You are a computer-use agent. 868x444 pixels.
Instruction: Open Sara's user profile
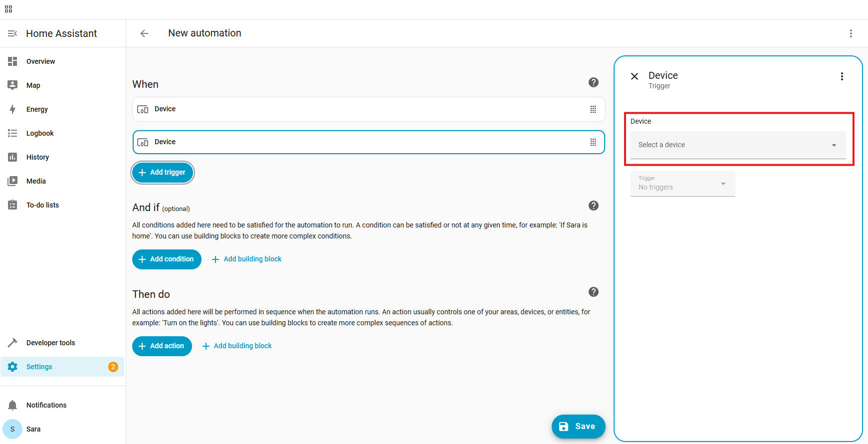pos(62,429)
